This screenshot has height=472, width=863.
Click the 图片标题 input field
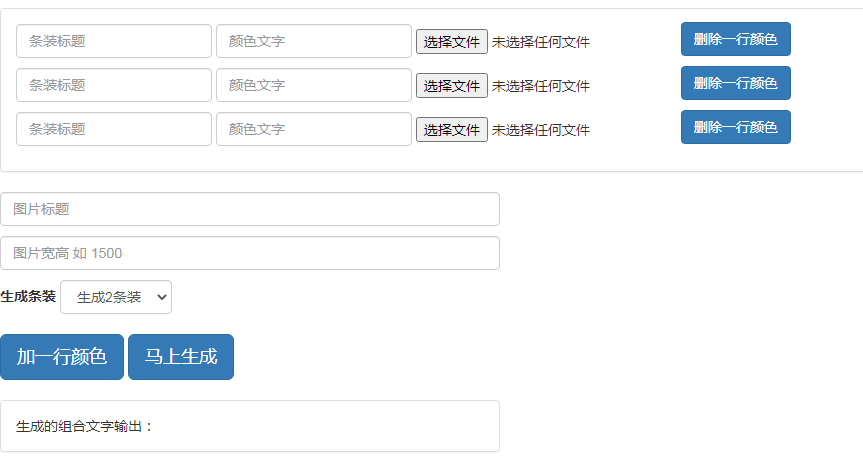coord(250,209)
